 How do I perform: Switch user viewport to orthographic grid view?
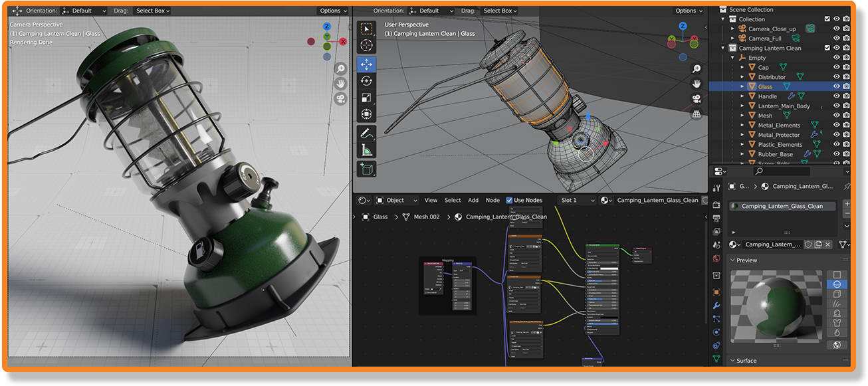(x=697, y=114)
